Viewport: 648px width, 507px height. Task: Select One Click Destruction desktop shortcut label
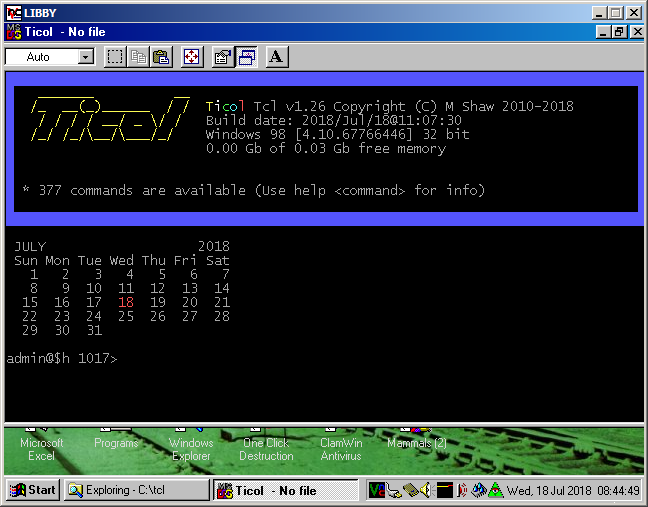point(266,449)
